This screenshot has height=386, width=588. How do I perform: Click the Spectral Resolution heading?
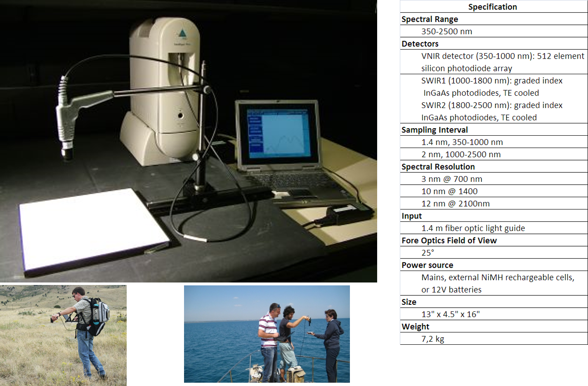click(x=438, y=167)
